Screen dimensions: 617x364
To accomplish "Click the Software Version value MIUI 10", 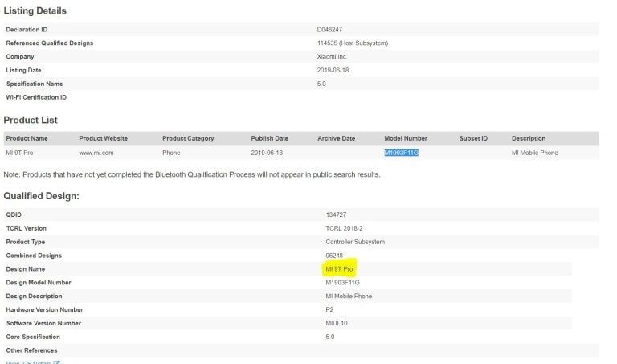I will coord(337,324).
